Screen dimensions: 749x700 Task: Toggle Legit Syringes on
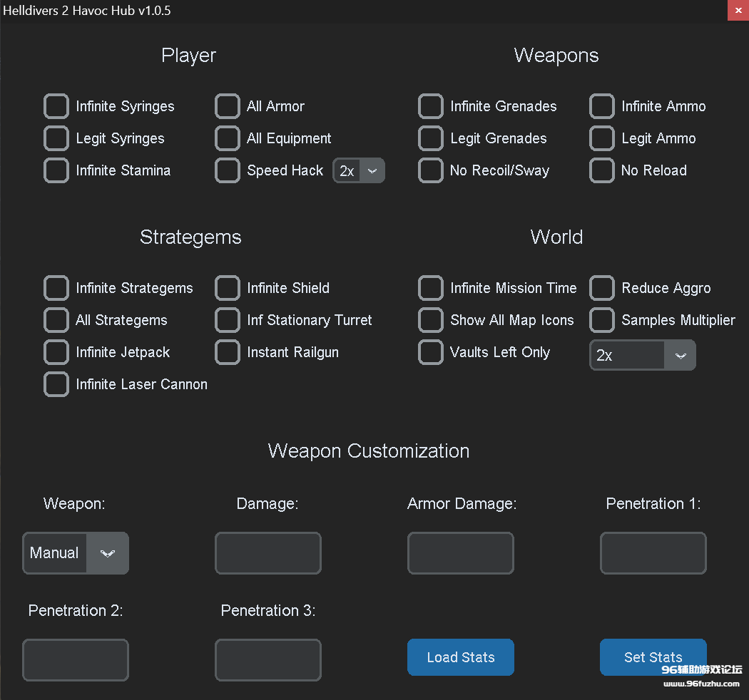(56, 138)
